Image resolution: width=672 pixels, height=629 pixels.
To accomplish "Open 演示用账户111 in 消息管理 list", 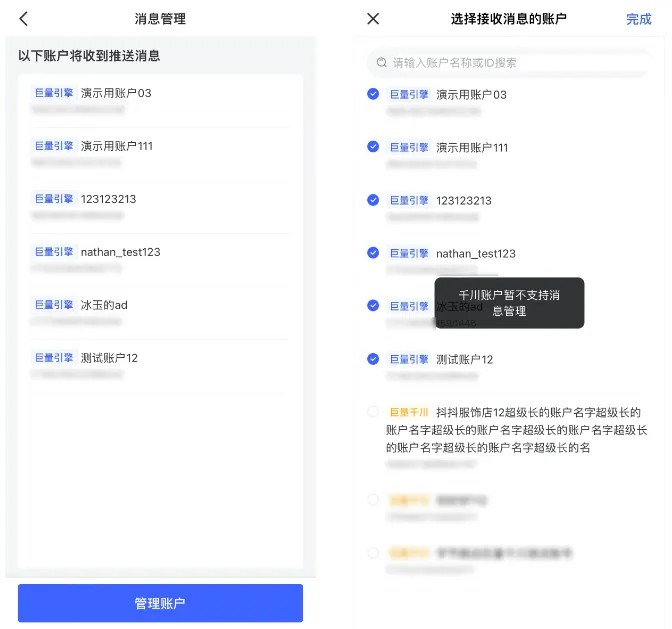I will (x=161, y=154).
